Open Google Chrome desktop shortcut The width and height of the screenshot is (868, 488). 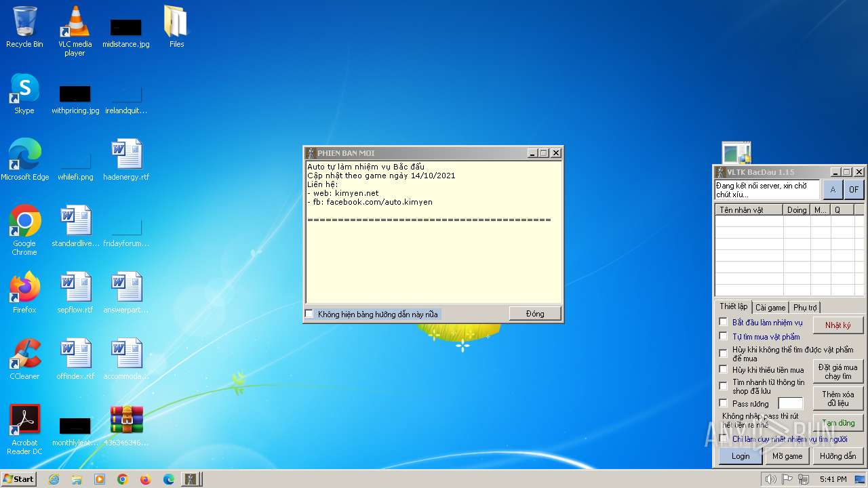[x=24, y=230]
